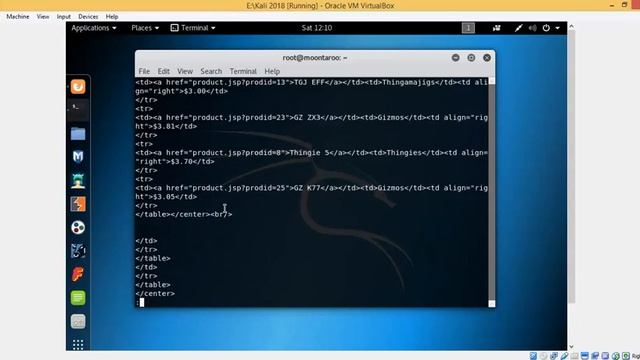
Task: Launch BeEF from the dock
Action: 78,251
